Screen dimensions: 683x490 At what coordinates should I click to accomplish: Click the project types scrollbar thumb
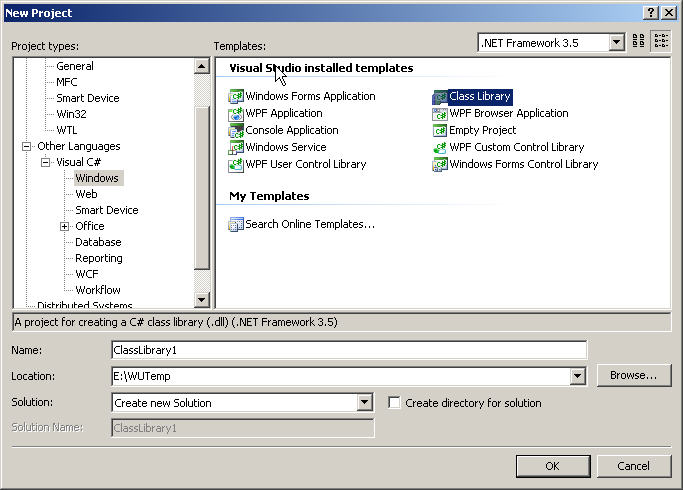tap(201, 187)
